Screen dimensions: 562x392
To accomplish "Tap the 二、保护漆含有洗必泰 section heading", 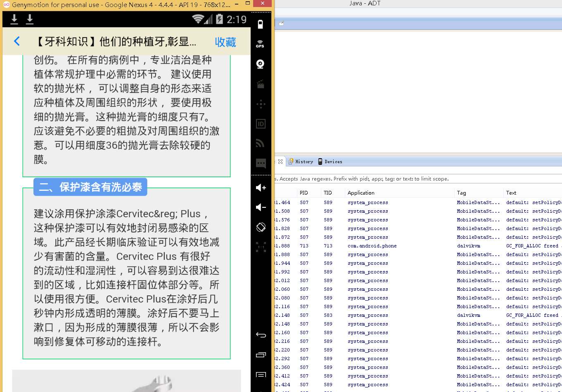I will coord(90,188).
